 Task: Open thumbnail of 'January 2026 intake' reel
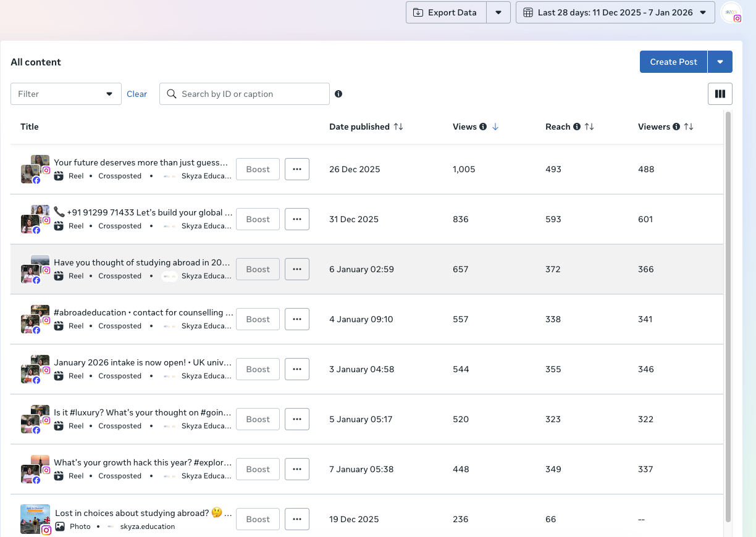(35, 369)
